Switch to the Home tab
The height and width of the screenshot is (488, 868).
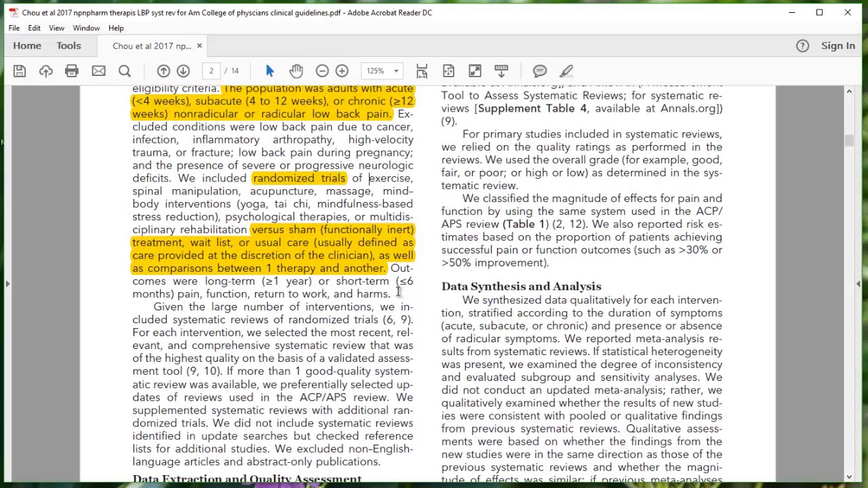pos(27,45)
